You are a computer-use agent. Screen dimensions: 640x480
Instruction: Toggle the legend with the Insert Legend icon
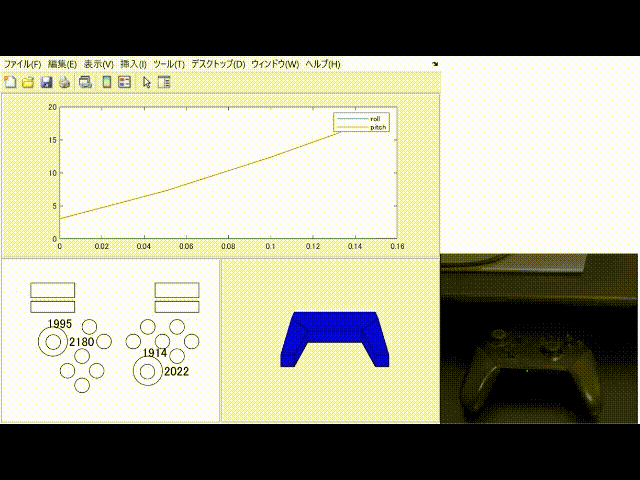(124, 82)
